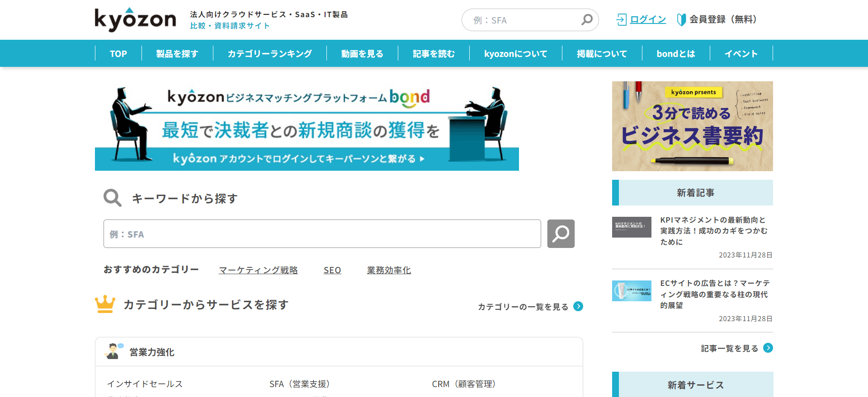Click the 営業力強化 salesperson icon
The height and width of the screenshot is (397, 868).
(x=113, y=351)
